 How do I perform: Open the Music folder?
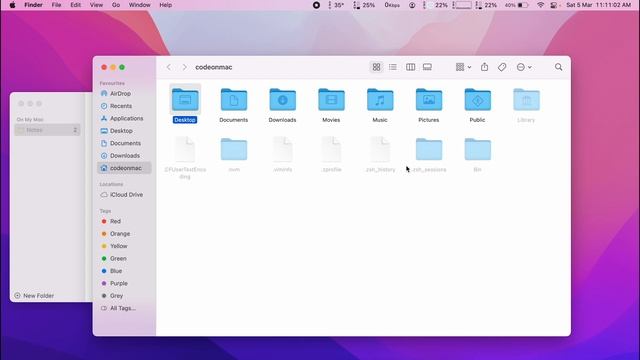(380, 100)
